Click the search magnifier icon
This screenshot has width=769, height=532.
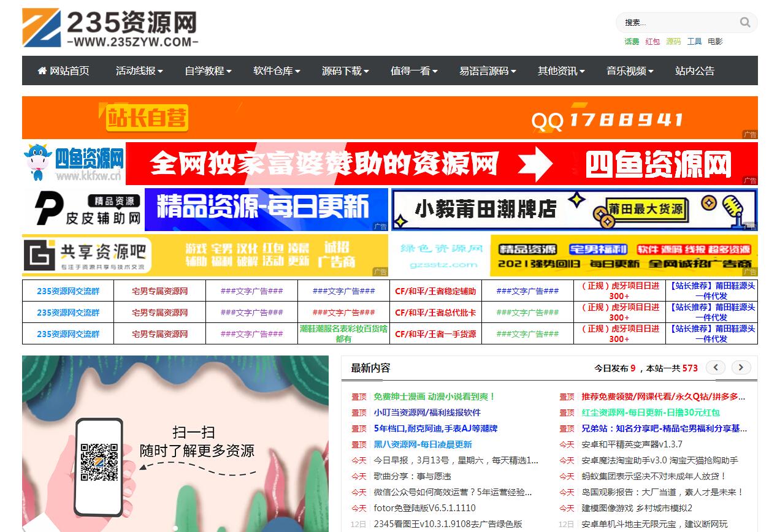pyautogui.click(x=745, y=23)
